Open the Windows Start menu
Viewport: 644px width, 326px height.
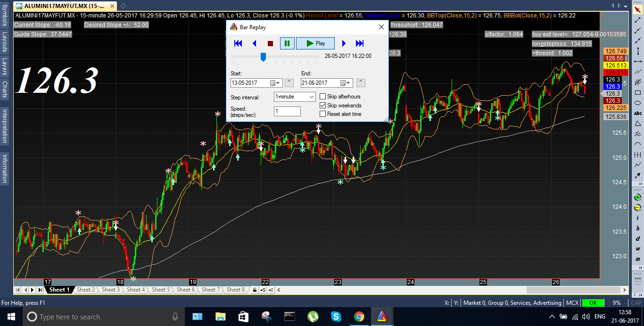click(11, 317)
